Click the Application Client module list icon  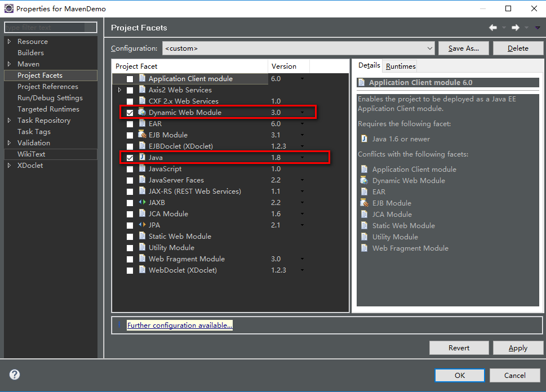coord(142,78)
